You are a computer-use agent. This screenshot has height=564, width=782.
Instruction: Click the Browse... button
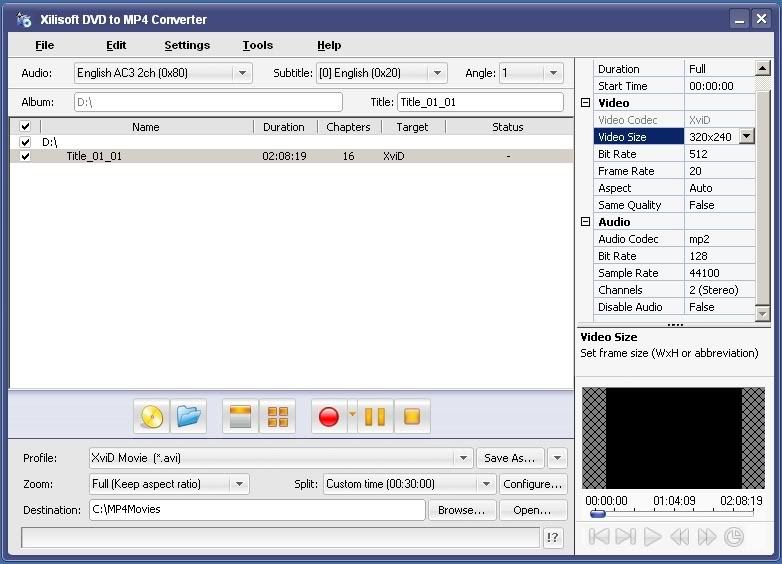click(x=462, y=510)
